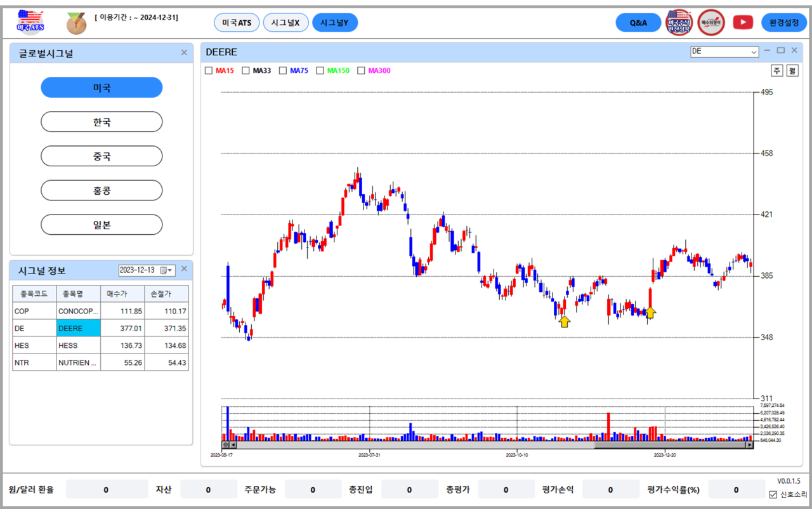The image size is (812, 509).
Task: Open the YouTube channel icon
Action: pos(743,22)
